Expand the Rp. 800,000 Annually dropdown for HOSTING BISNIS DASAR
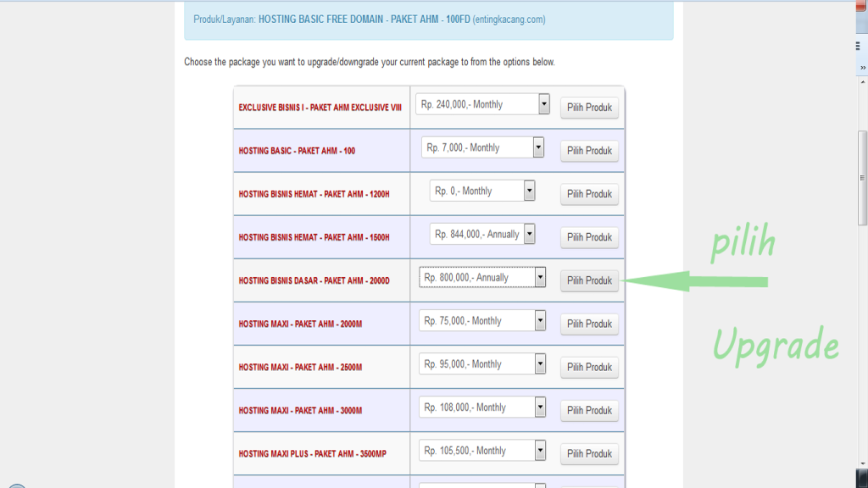868x488 pixels. tap(540, 276)
